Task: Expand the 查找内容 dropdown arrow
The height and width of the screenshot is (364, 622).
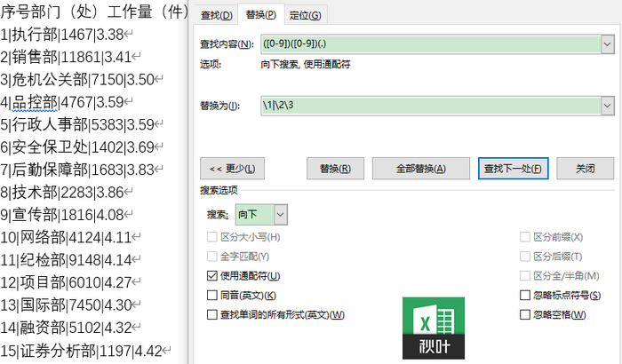Action: pyautogui.click(x=607, y=44)
